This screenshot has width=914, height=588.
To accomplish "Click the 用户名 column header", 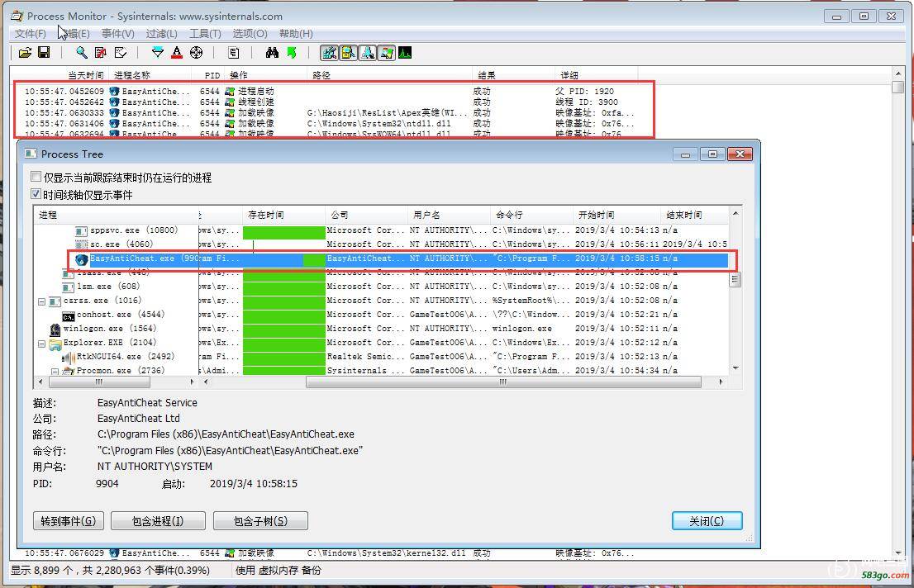I will (448, 215).
